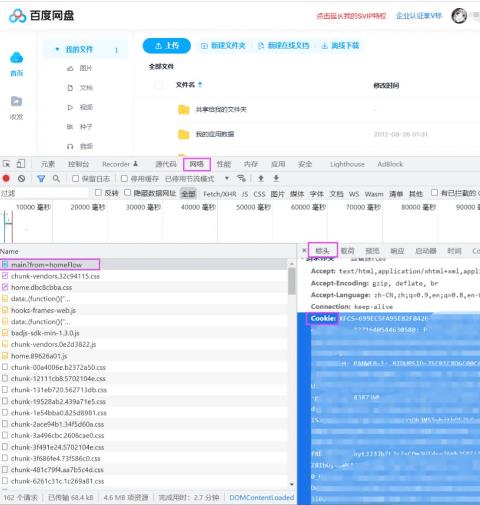Click 离线下载 button

click(x=340, y=46)
